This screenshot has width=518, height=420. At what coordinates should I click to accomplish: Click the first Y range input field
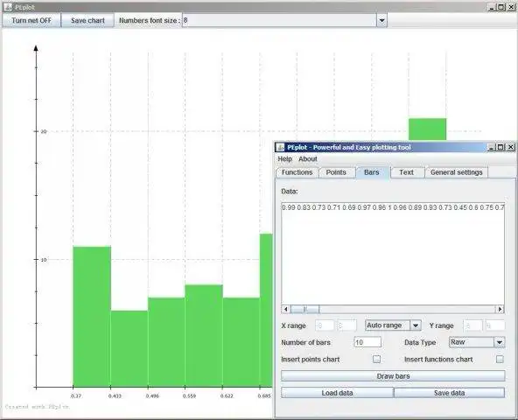click(x=472, y=325)
